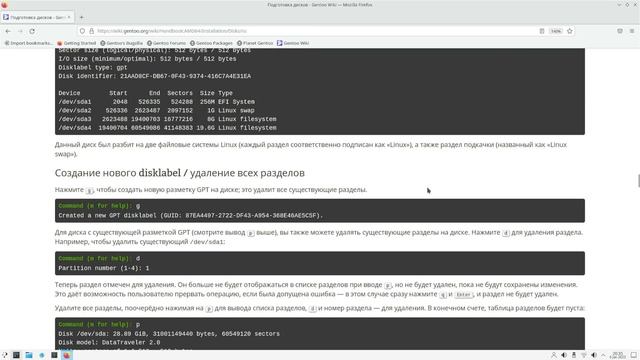Click the 'Disklabel type: gpt' line
The image size is (640, 360).
pos(93,68)
